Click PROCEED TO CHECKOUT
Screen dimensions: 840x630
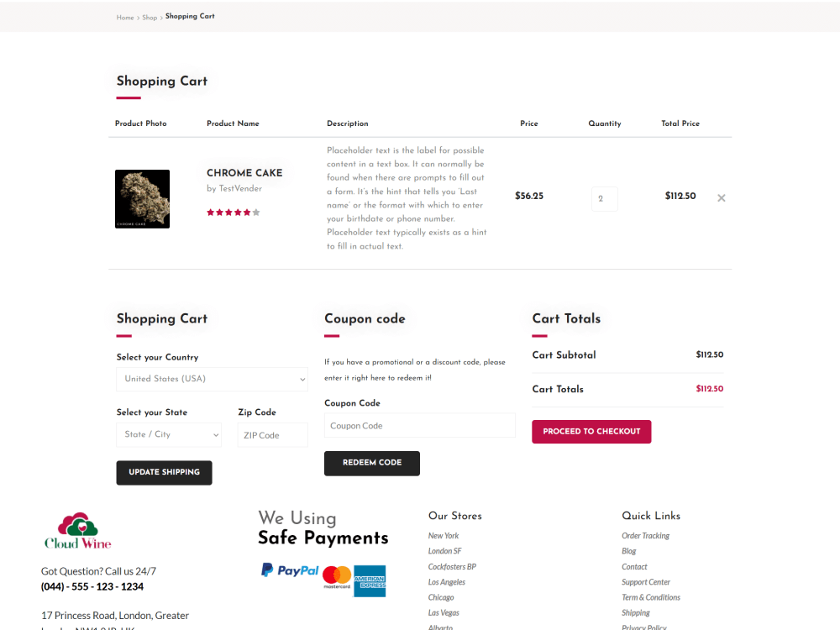[x=591, y=431]
